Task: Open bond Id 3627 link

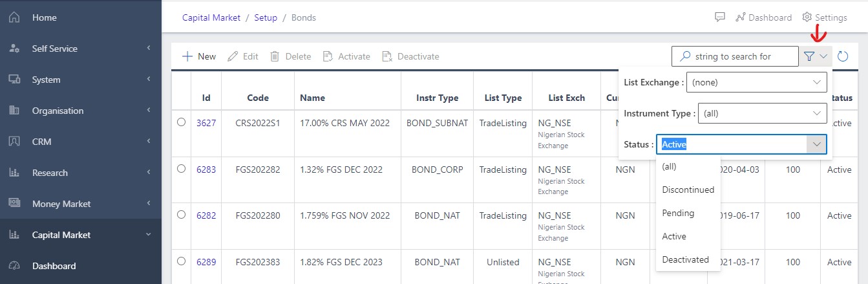Action: tap(206, 123)
